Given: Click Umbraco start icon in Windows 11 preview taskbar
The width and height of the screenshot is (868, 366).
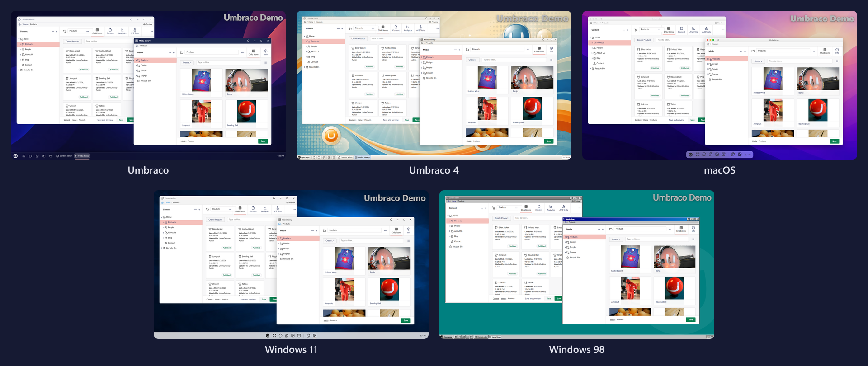Looking at the screenshot, I should click(268, 336).
